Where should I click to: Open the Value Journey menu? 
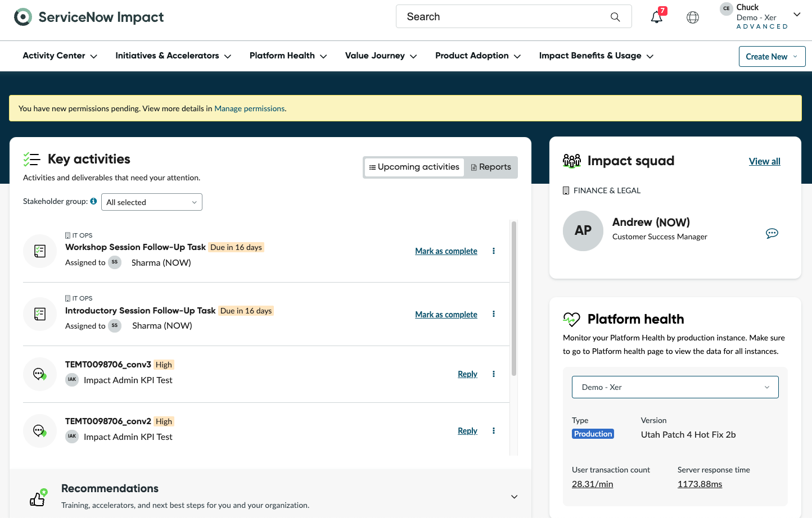coord(381,56)
